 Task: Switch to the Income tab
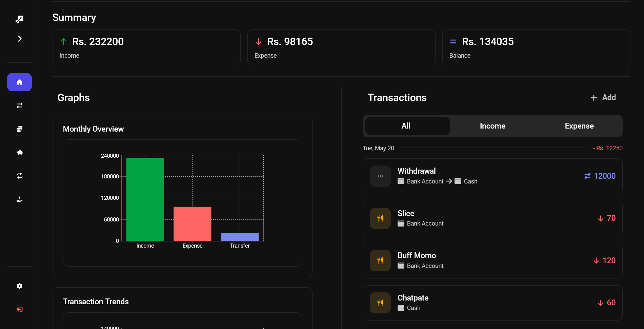click(x=492, y=126)
